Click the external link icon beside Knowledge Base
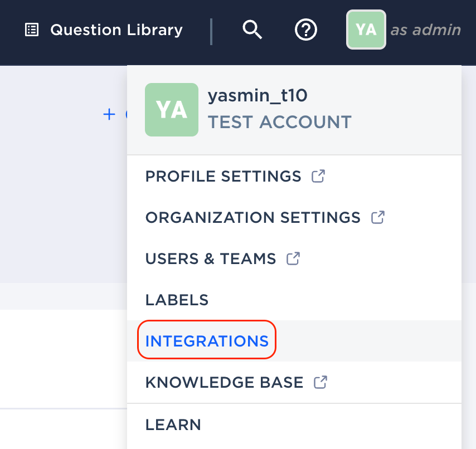This screenshot has height=449, width=476. click(319, 382)
